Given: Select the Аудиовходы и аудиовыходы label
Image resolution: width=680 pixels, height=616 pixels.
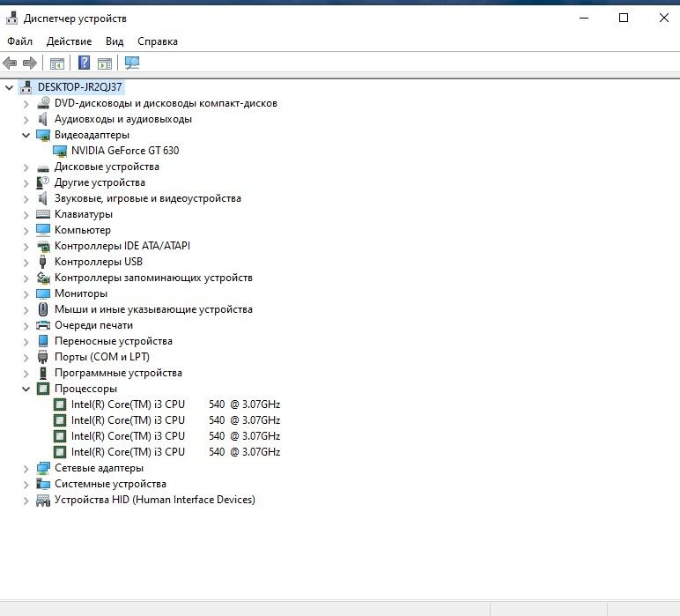Looking at the screenshot, I should click(x=123, y=119).
